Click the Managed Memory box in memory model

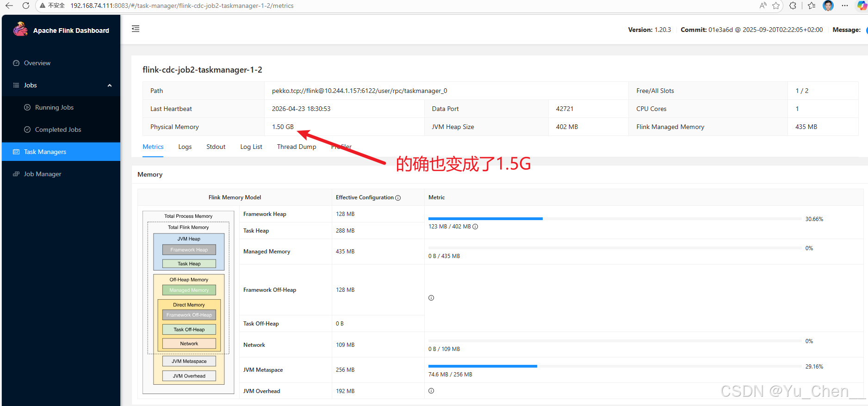click(189, 290)
